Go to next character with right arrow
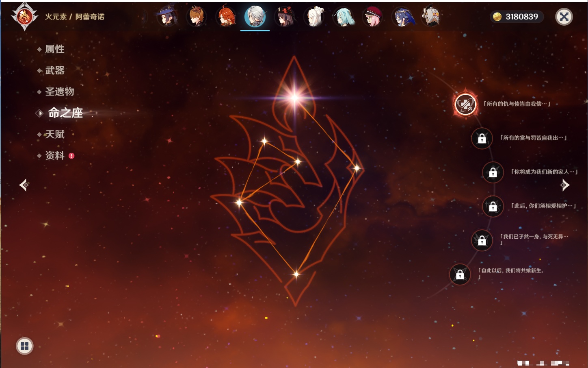Viewport: 588px width, 368px height. coord(564,185)
